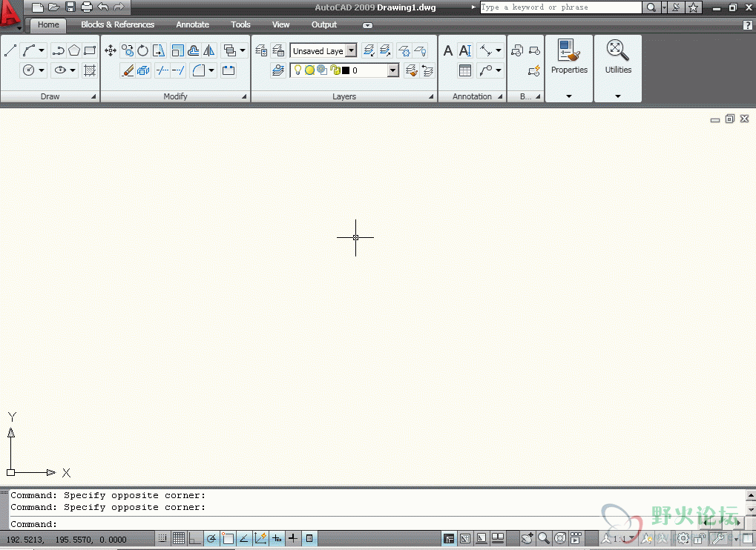Click the Match layer icon
The width and height of the screenshot is (756, 550).
coord(411,70)
